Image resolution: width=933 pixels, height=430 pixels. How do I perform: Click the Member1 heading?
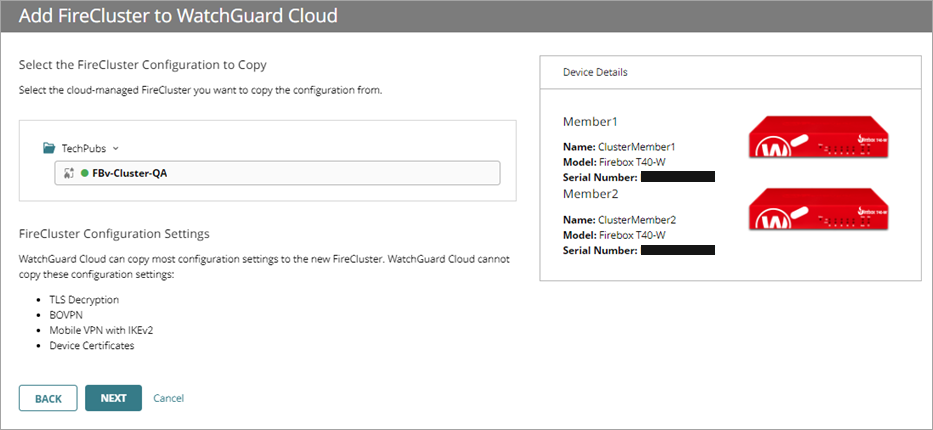591,122
